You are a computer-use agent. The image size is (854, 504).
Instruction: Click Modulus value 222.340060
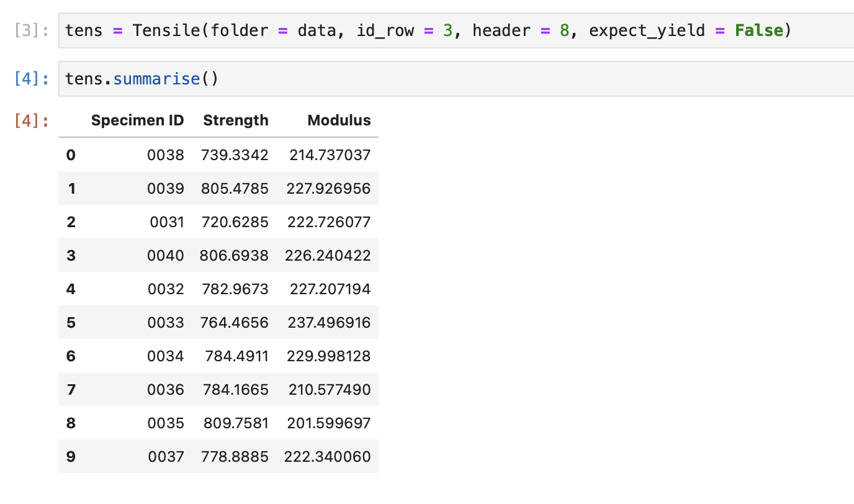328,456
